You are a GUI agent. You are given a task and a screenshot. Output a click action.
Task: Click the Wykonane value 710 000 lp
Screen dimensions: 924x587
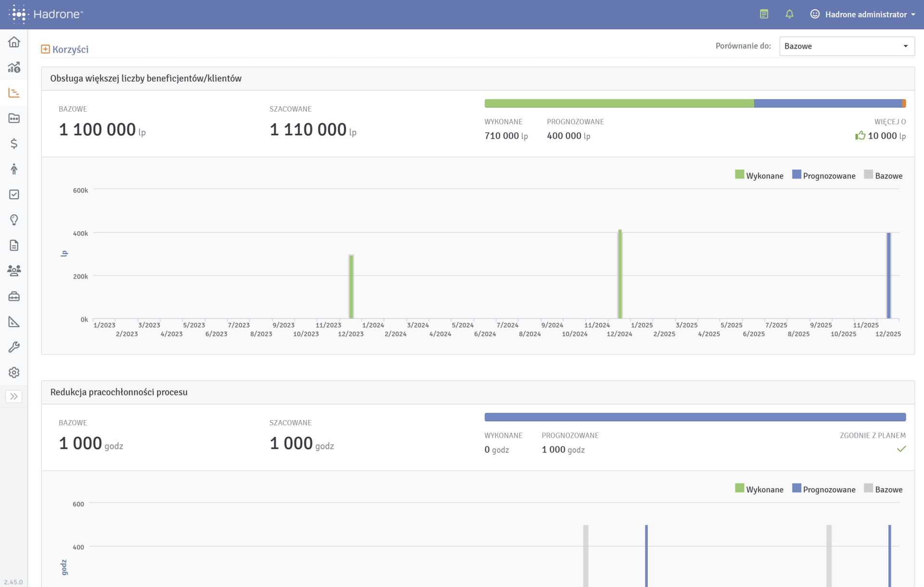[506, 136]
